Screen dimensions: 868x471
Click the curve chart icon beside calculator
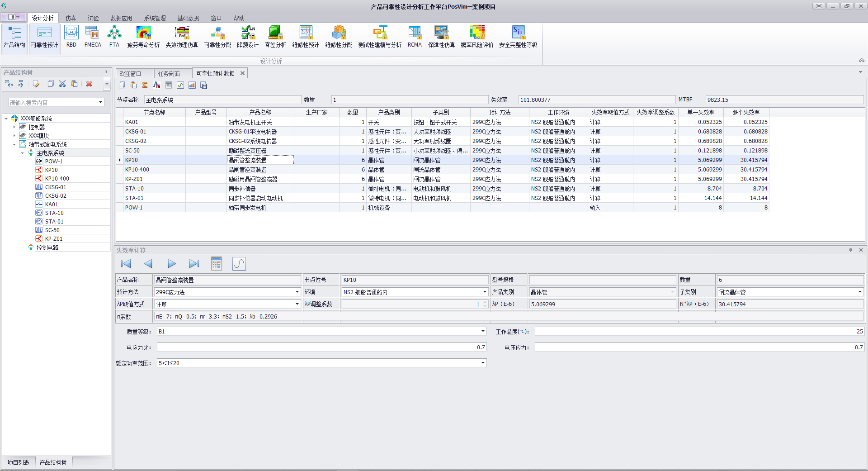pos(239,264)
